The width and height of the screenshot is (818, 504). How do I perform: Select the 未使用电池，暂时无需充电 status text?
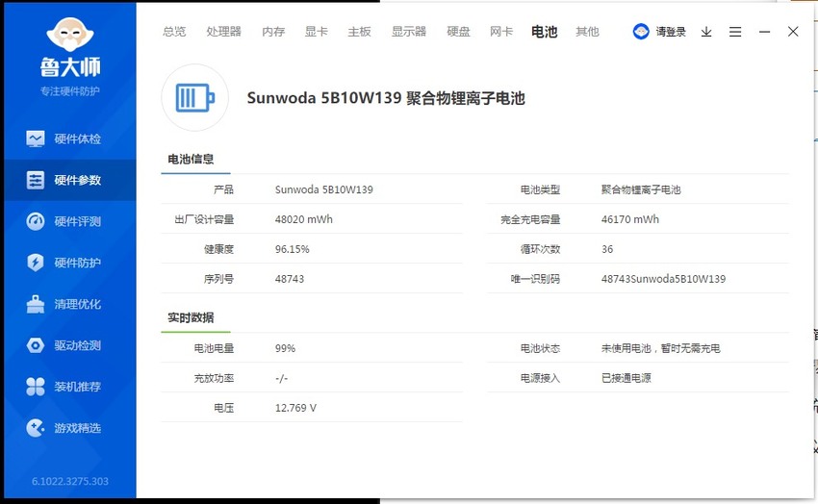click(660, 348)
